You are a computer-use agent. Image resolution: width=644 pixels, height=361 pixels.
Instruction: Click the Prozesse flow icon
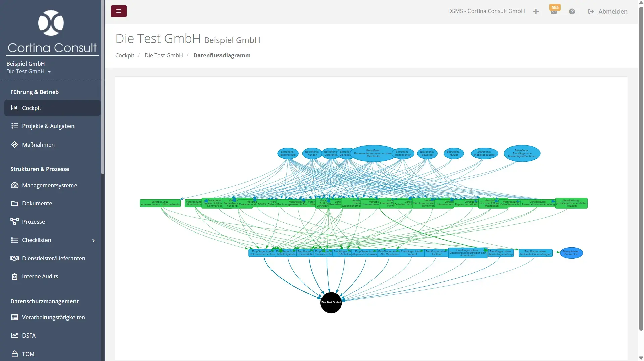pyautogui.click(x=14, y=222)
